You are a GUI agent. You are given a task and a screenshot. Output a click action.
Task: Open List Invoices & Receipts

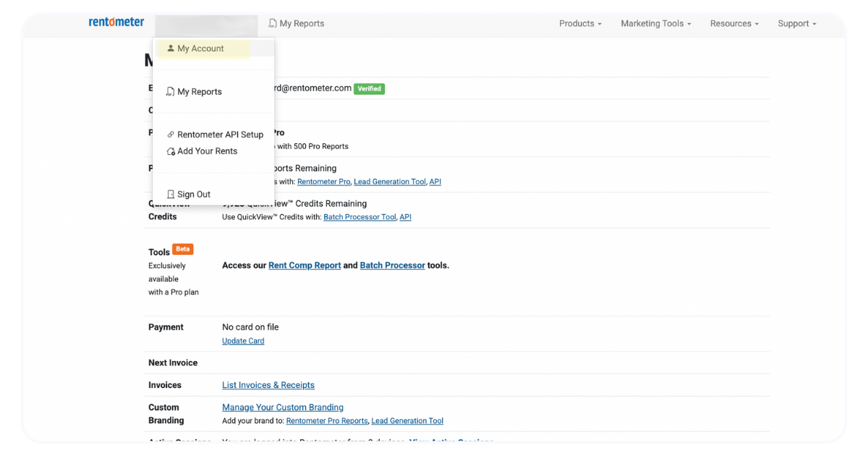click(268, 385)
